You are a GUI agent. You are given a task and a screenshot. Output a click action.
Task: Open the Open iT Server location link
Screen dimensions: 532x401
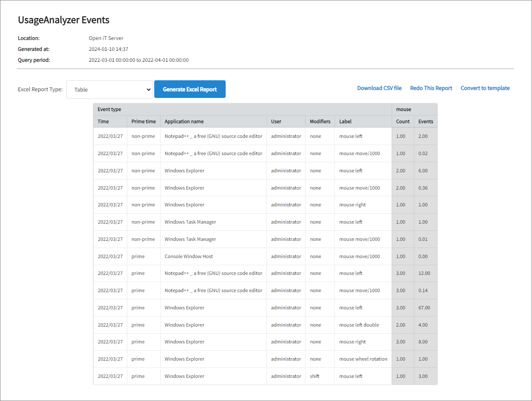pos(106,38)
